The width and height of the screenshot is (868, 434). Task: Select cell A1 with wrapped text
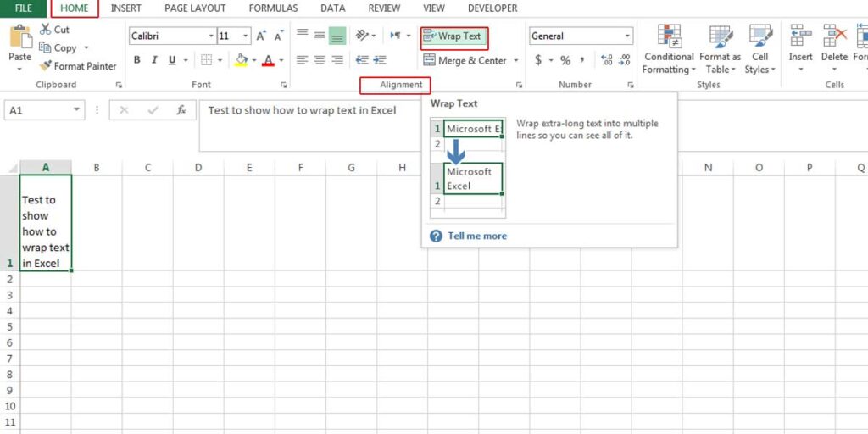point(46,223)
